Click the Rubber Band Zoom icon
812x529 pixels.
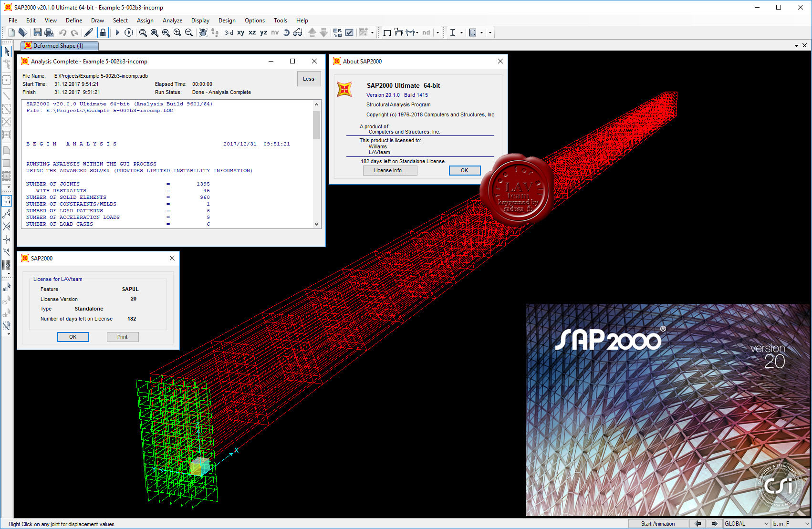[x=143, y=32]
